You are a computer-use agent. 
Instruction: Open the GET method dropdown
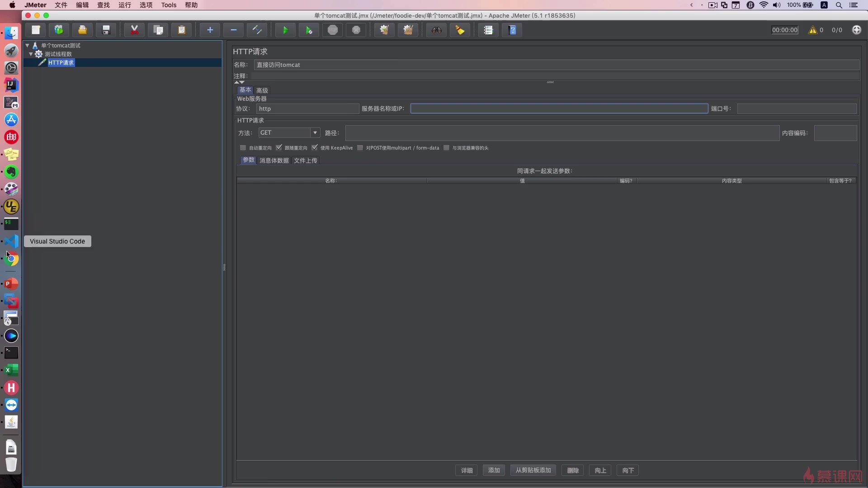315,133
